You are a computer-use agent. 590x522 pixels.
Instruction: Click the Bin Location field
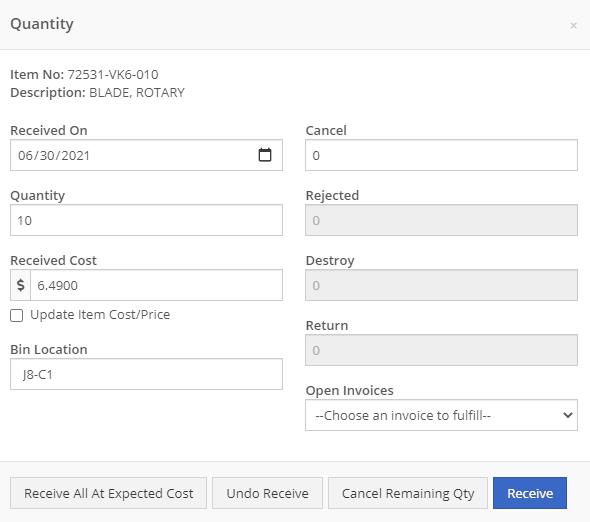point(146,374)
